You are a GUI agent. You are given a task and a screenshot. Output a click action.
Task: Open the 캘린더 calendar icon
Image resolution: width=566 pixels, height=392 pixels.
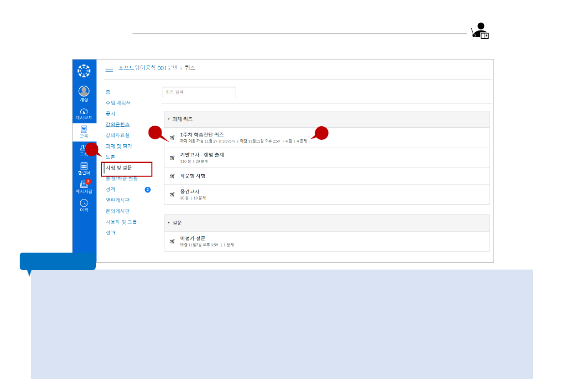pos(84,166)
